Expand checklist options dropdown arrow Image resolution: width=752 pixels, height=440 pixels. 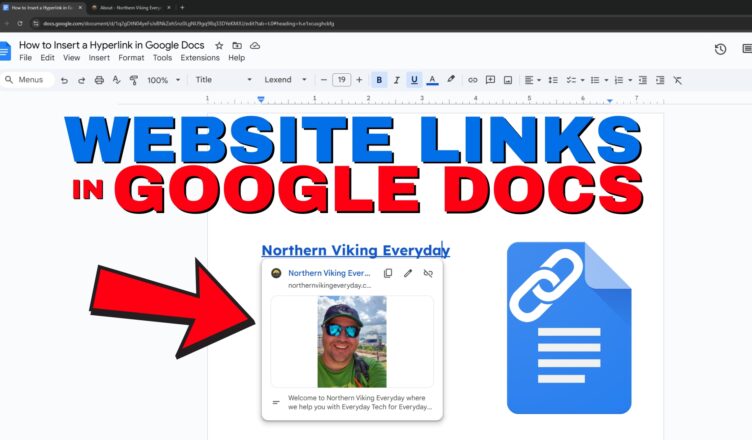pyautogui.click(x=582, y=80)
